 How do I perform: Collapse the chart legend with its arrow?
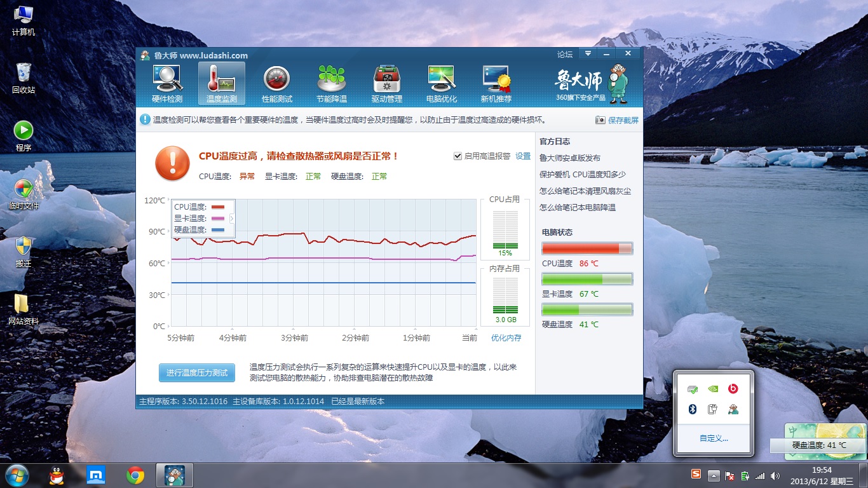point(232,218)
